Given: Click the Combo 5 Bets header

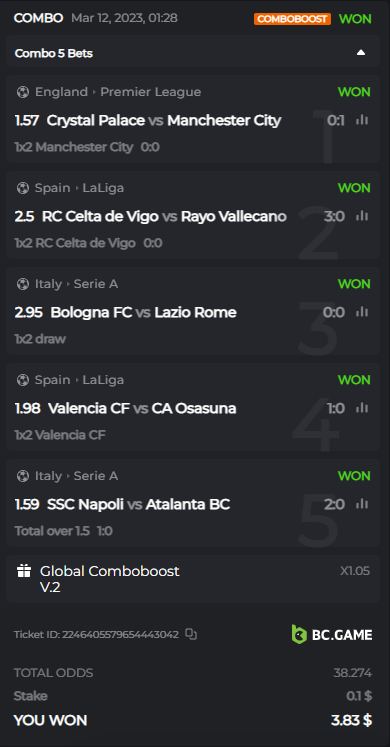Looking at the screenshot, I should [193, 53].
